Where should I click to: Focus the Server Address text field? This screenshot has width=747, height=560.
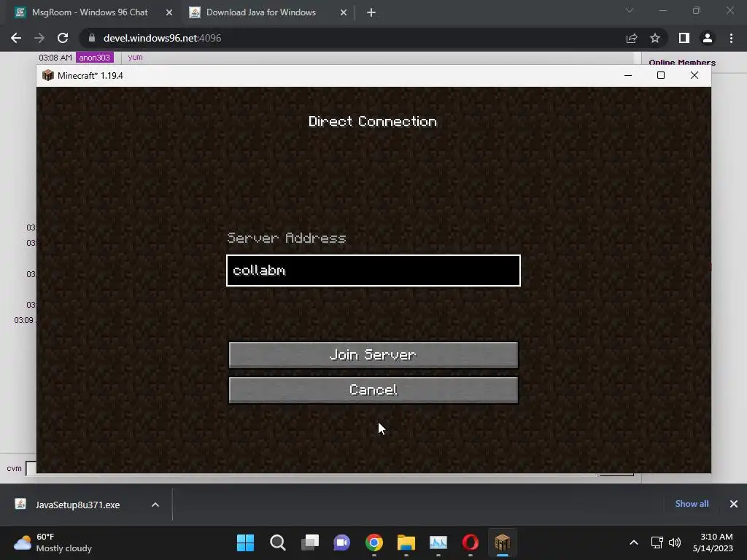373,271
